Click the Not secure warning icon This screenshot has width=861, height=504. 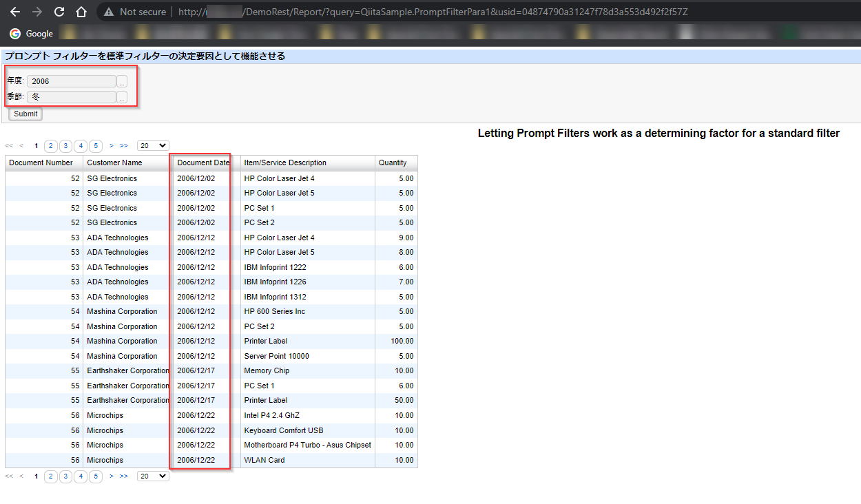[x=109, y=12]
